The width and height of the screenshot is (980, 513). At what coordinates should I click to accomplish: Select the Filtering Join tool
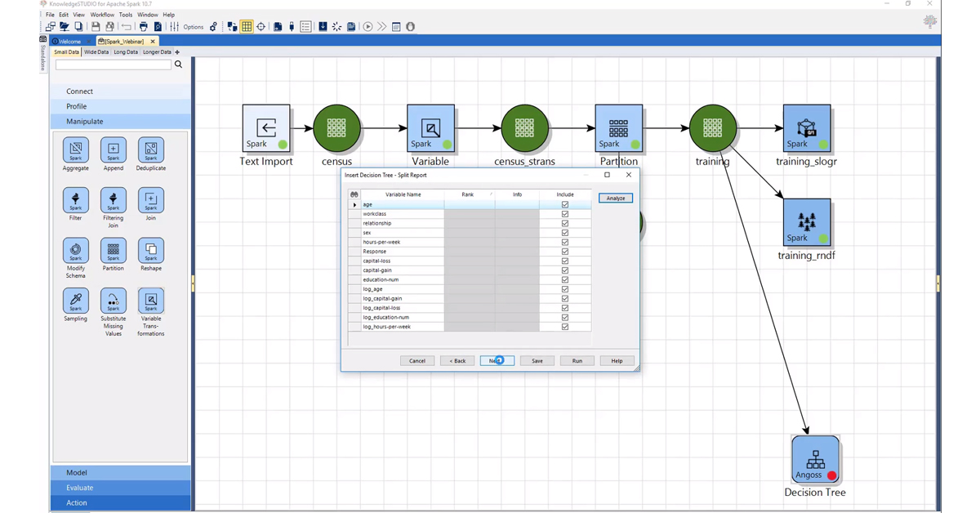point(114,200)
